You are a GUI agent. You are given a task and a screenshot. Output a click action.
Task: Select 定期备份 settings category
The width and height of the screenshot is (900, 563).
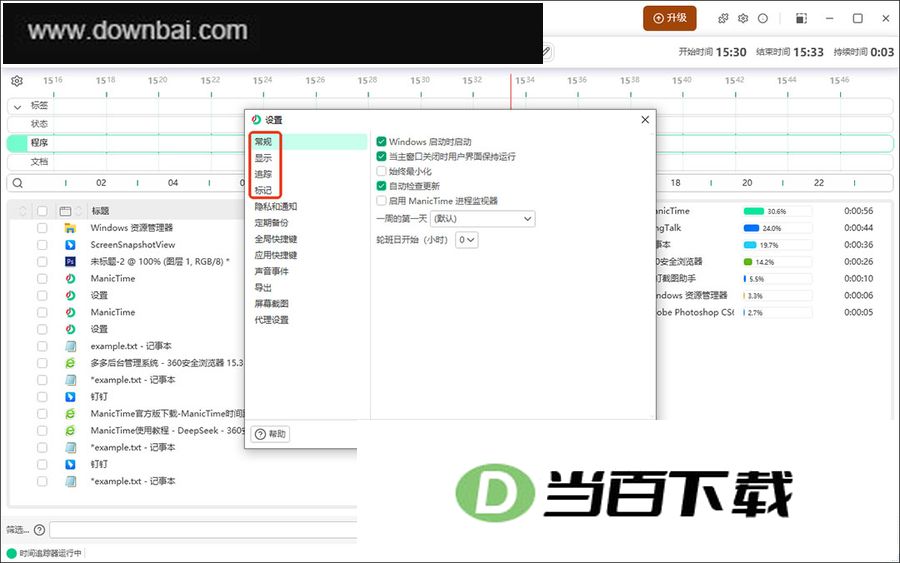271,223
